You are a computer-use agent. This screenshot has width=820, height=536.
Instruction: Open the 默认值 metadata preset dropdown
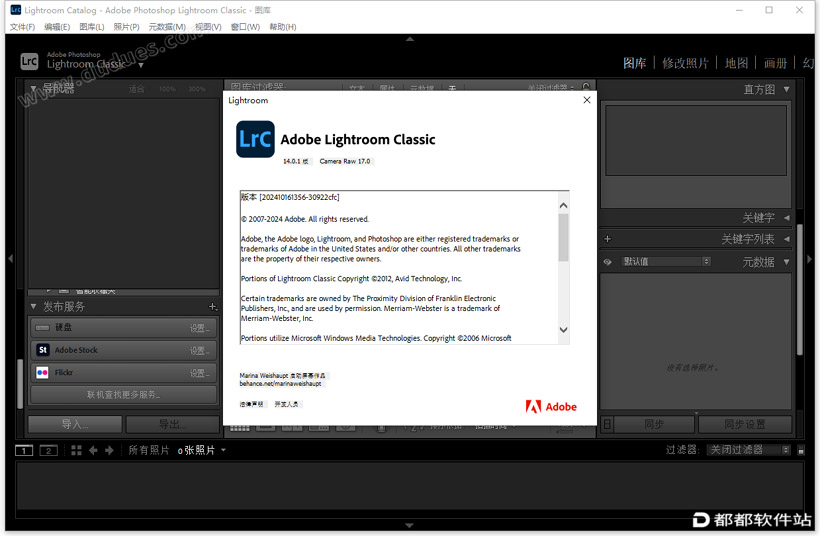click(x=666, y=261)
